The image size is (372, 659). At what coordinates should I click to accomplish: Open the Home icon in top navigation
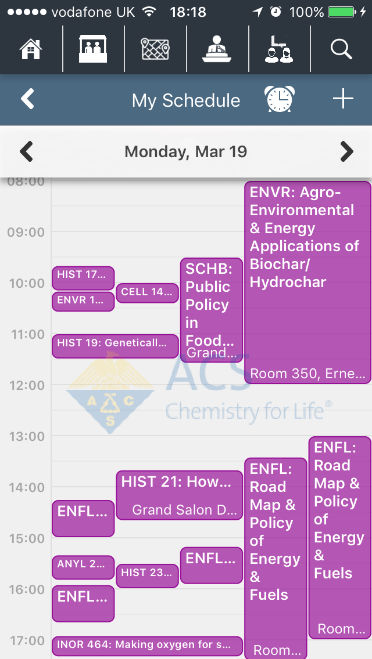(x=31, y=50)
